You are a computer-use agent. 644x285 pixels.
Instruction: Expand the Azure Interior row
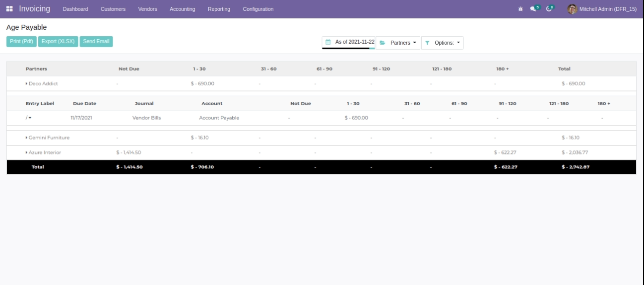coord(44,152)
